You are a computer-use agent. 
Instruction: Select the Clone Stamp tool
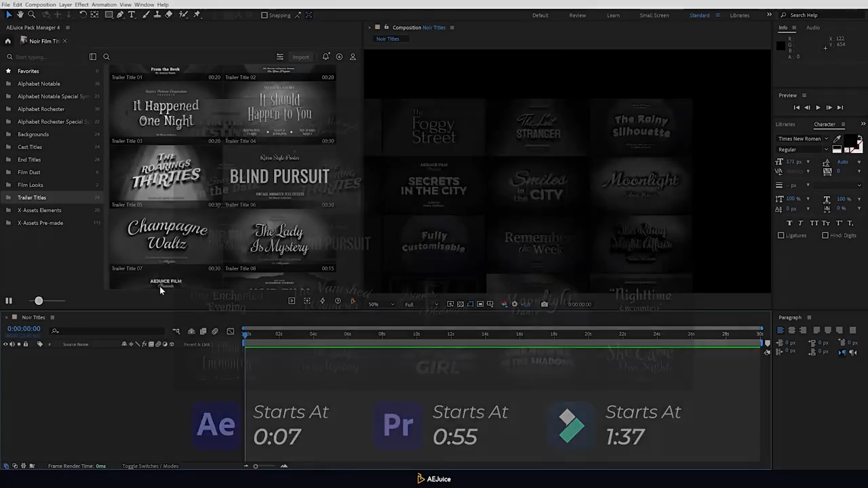click(x=157, y=14)
